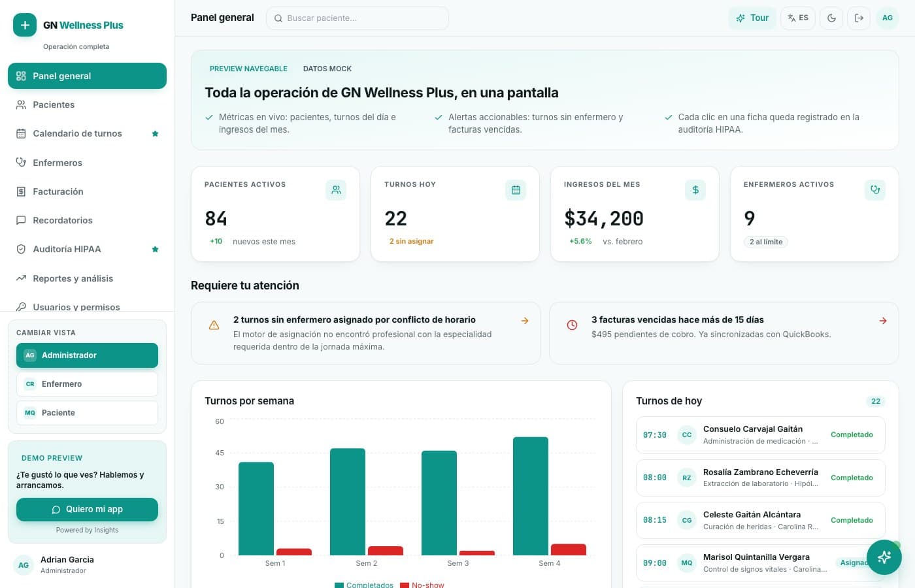Screen dimensions: 915x588
Task: Open Consuelo Carvajal Gaitán's 07:30 shift
Action: click(x=760, y=435)
